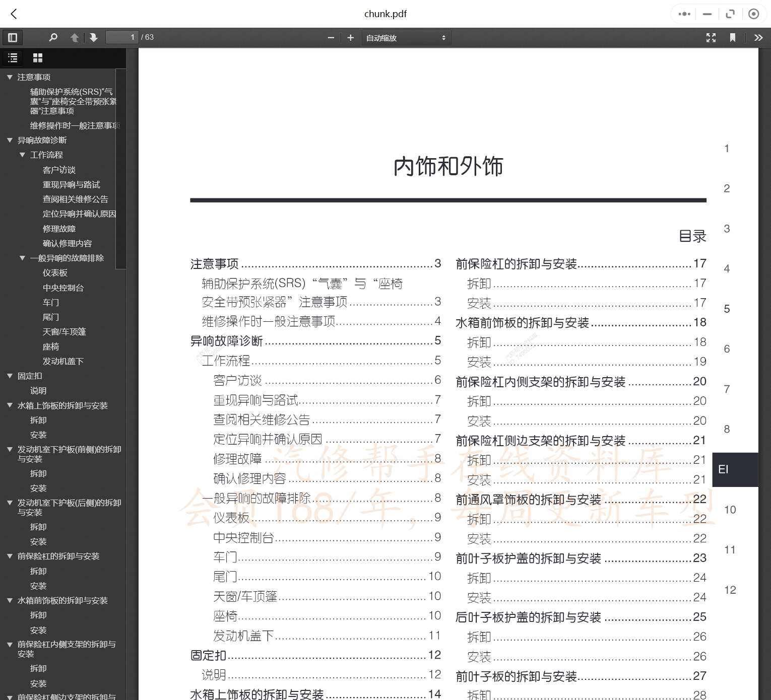The image size is (771, 700).
Task: Open the more tools menu via double chevron
Action: (758, 37)
